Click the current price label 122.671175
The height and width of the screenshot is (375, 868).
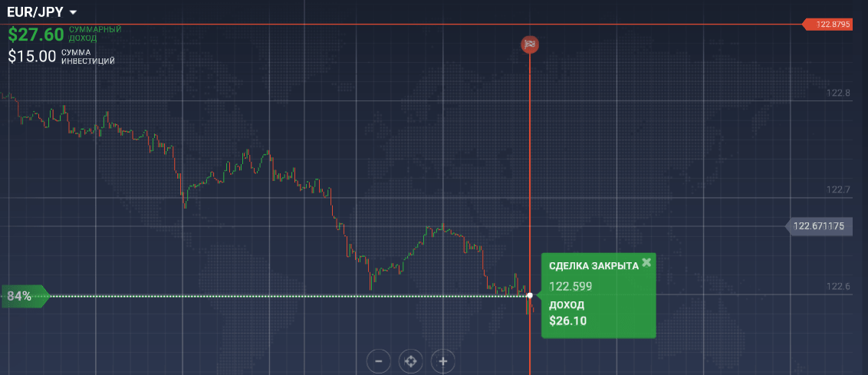pos(819,226)
